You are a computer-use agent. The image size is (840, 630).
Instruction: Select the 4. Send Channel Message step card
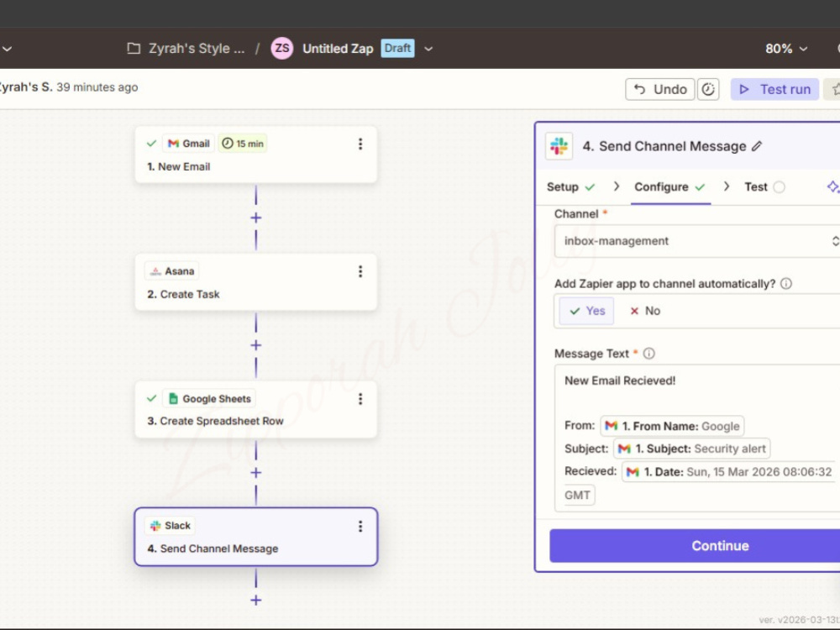(256, 537)
